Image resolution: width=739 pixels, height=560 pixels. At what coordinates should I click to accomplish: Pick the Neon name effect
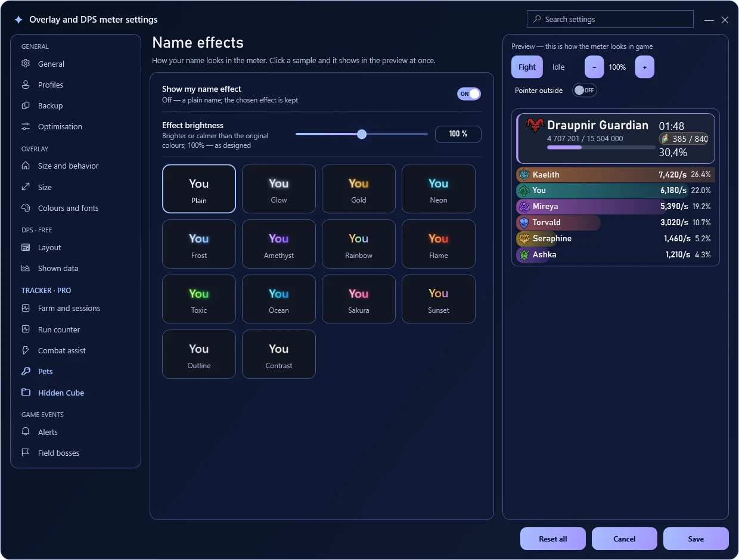(439, 189)
